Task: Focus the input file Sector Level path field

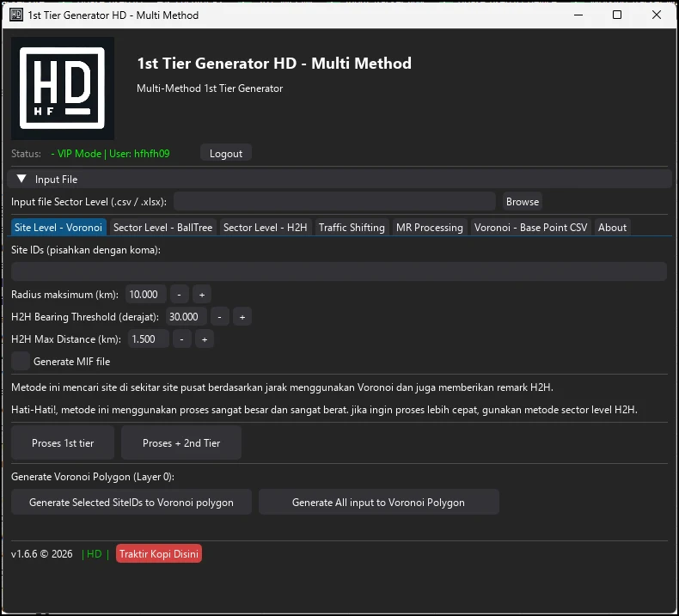Action: coord(334,201)
